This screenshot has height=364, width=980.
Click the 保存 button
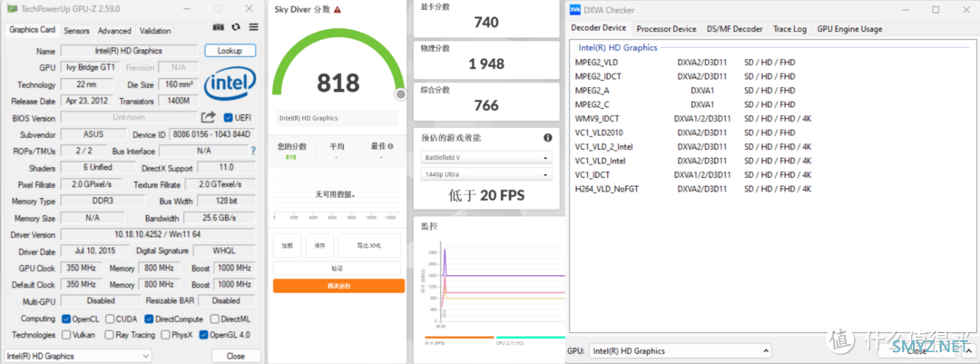coord(320,245)
